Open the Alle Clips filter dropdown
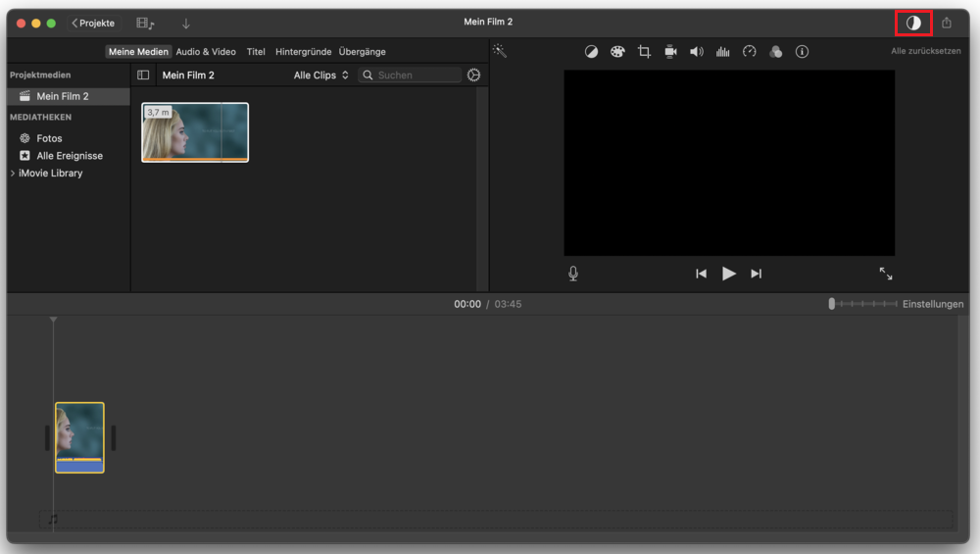 point(320,76)
